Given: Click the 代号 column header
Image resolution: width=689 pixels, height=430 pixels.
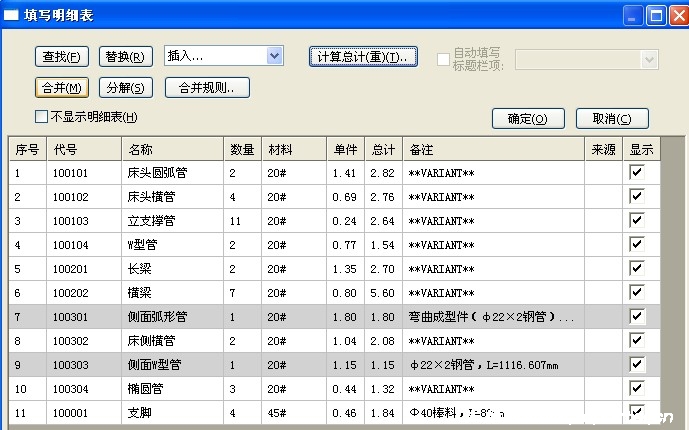Looking at the screenshot, I should pyautogui.click(x=84, y=149).
